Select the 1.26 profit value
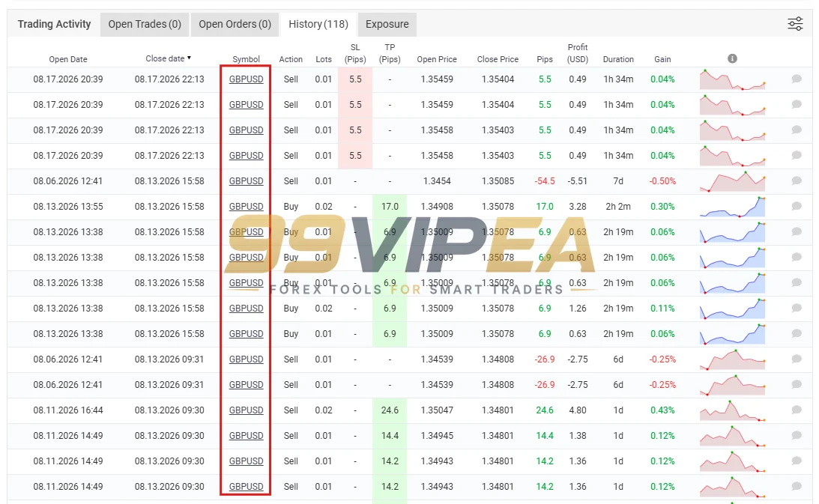The width and height of the screenshot is (819, 504). click(x=578, y=308)
